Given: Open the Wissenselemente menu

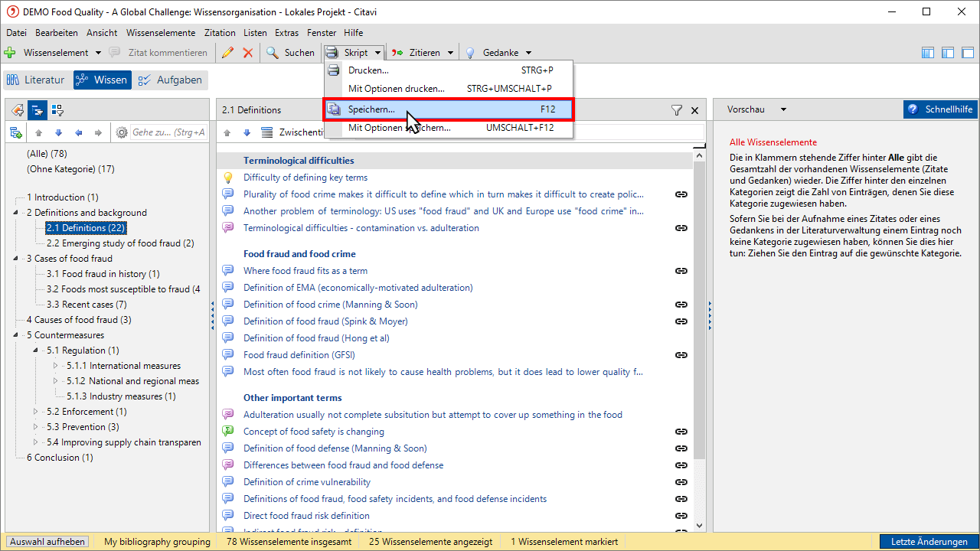Looking at the screenshot, I should pyautogui.click(x=161, y=33).
